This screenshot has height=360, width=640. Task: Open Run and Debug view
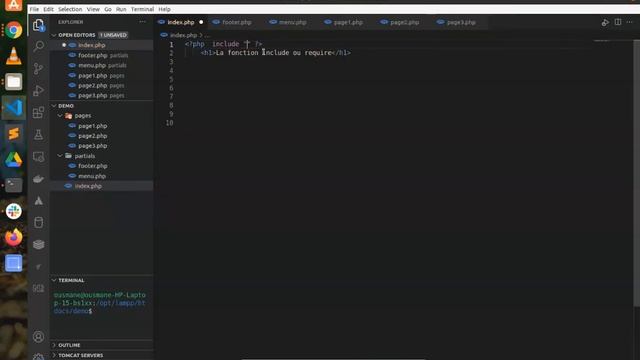[38, 90]
